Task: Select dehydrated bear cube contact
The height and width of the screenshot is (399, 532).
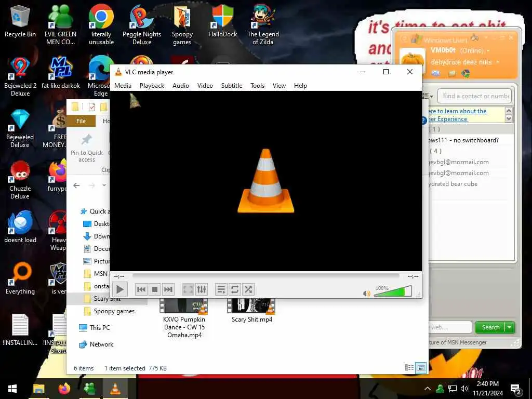Action: pos(453,184)
